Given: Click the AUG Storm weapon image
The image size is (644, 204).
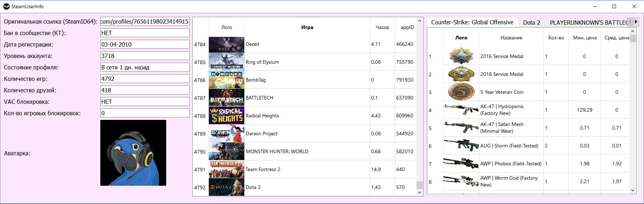Looking at the screenshot, I should pos(461,145).
